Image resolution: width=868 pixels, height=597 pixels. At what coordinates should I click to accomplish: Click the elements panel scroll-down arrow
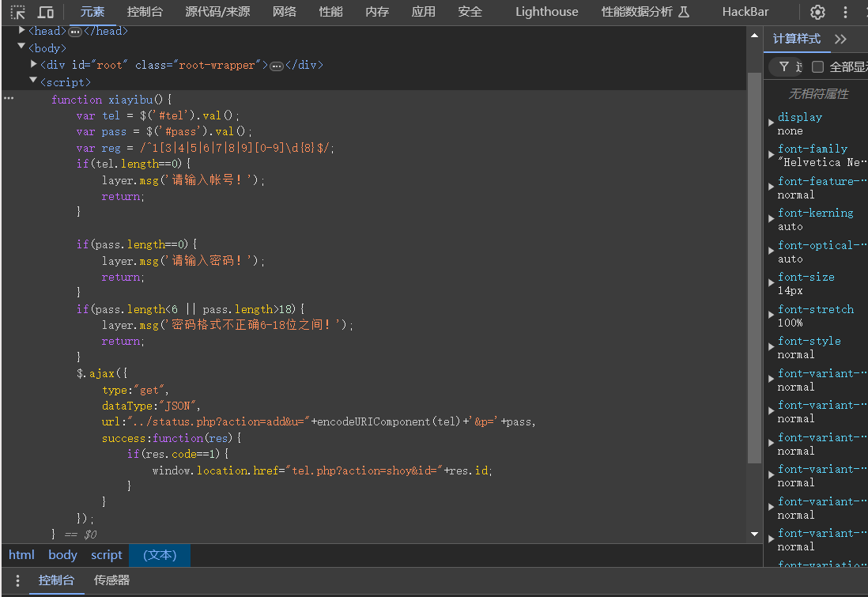pos(754,535)
